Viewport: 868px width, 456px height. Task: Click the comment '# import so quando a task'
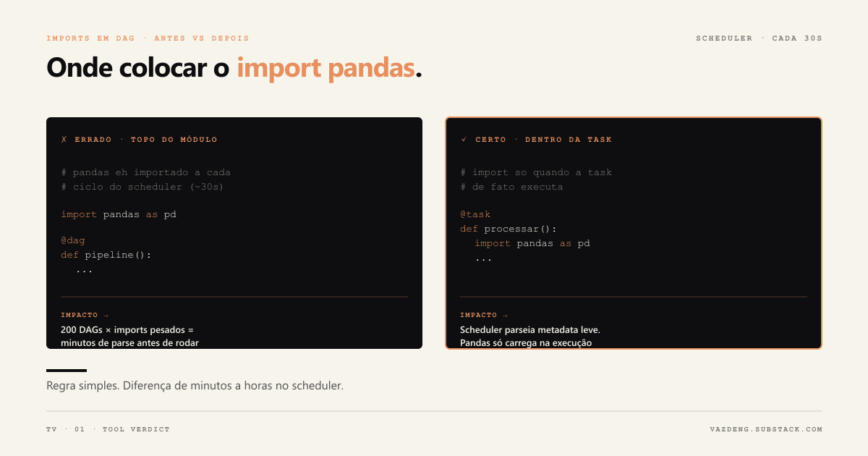point(536,172)
